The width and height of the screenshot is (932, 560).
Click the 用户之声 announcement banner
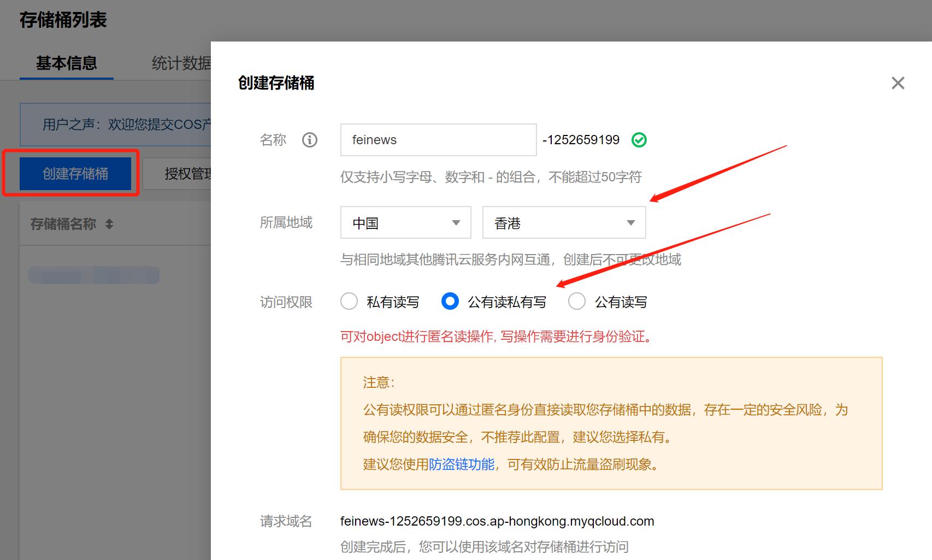(x=116, y=125)
